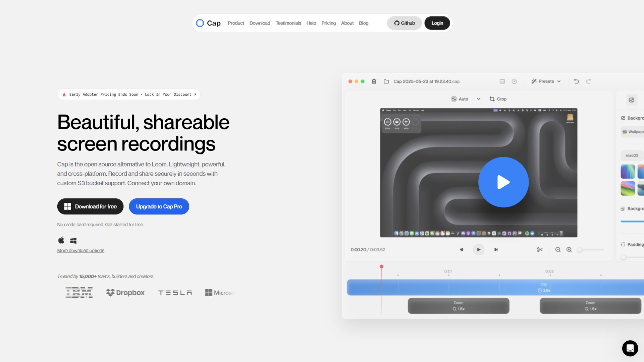Screen dimensions: 644x362
Task: Click the Github button
Action: pyautogui.click(x=404, y=23)
